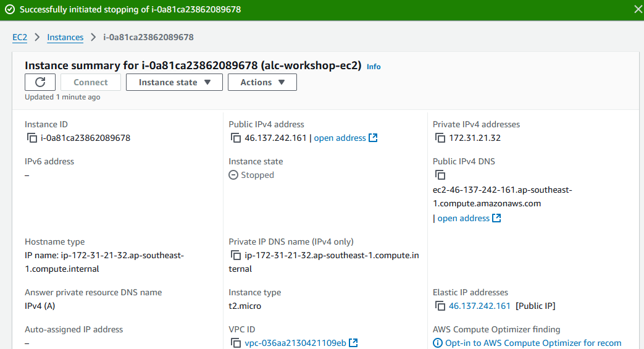Copy the Elastic IP address

[x=440, y=306]
